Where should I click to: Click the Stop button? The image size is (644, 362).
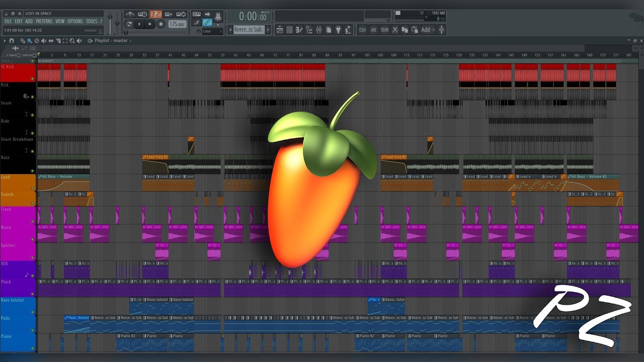coord(150,24)
